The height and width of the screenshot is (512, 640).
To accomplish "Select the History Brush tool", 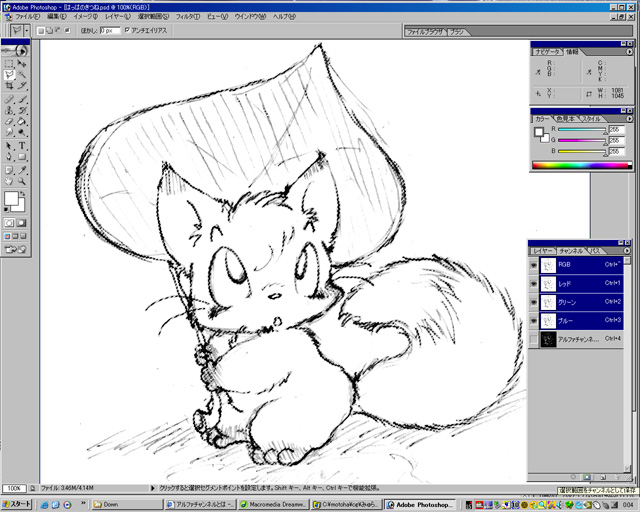I will click(22, 110).
